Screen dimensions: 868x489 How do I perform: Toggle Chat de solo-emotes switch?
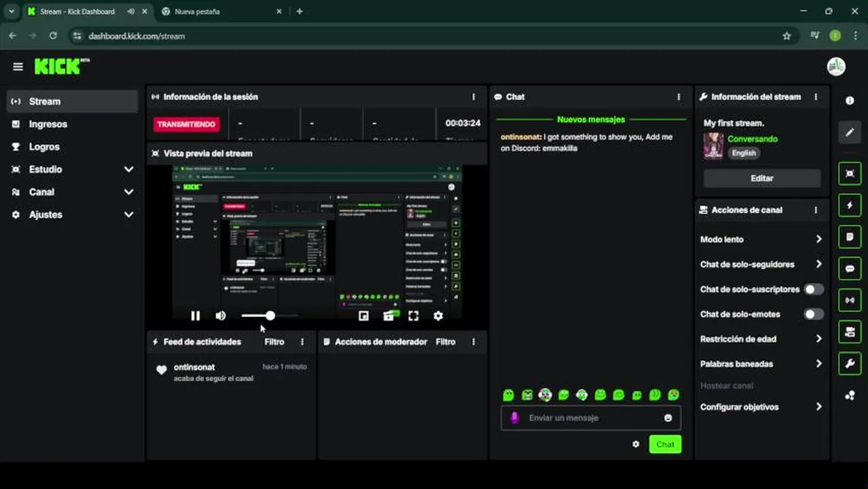coord(814,314)
